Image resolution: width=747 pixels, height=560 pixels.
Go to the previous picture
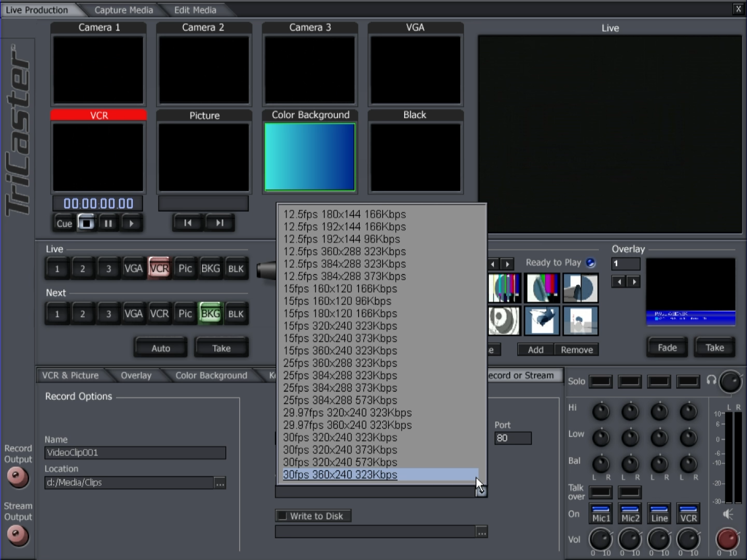[188, 223]
